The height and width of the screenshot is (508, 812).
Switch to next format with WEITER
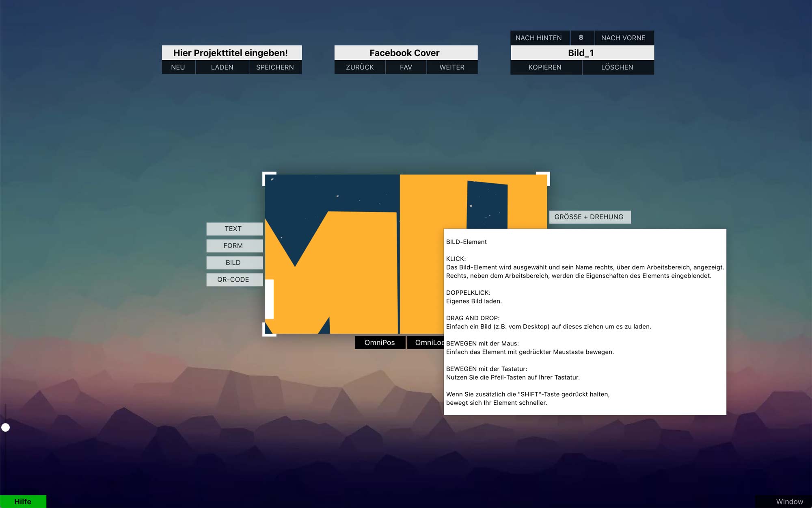(452, 67)
